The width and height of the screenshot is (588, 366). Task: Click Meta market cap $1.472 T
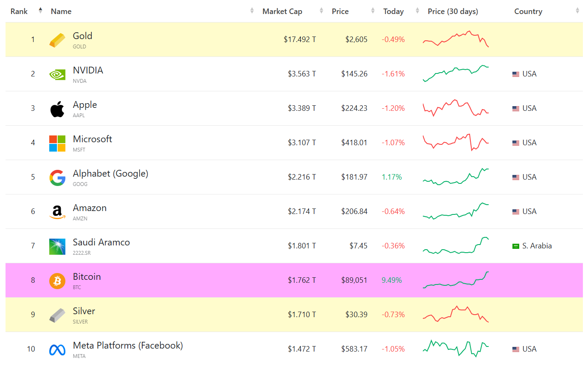pyautogui.click(x=302, y=349)
